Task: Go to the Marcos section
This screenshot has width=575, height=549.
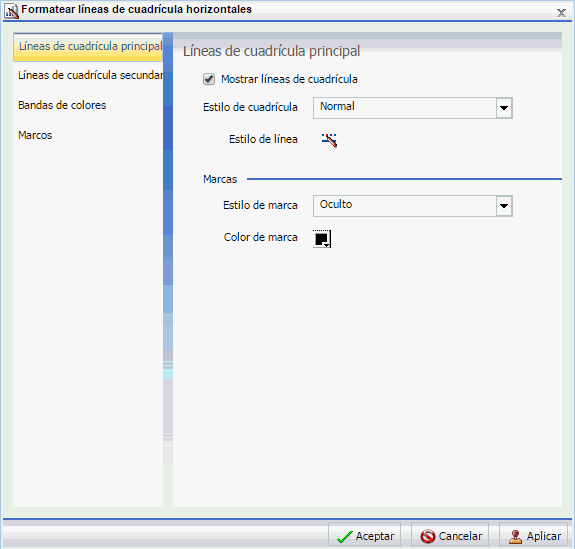Action: click(35, 135)
